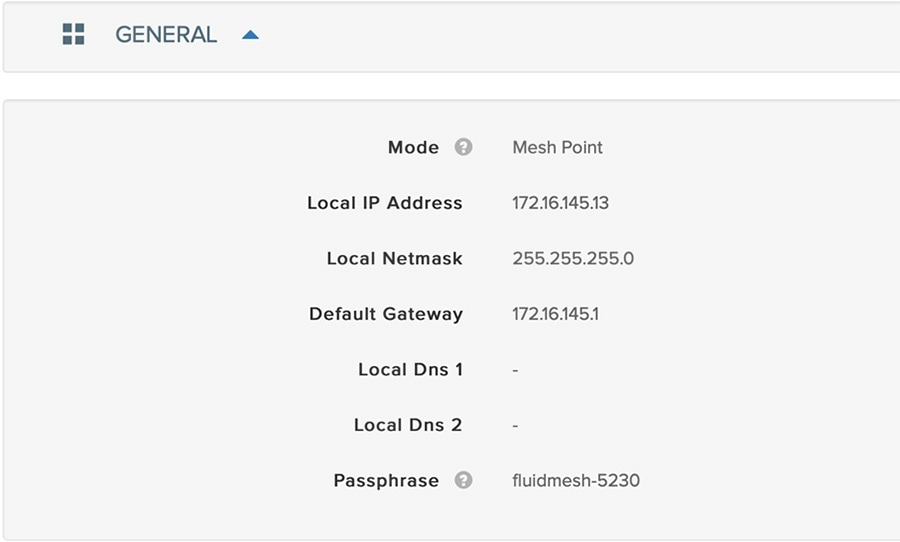Click the Local Dns 1 label

[x=410, y=369]
